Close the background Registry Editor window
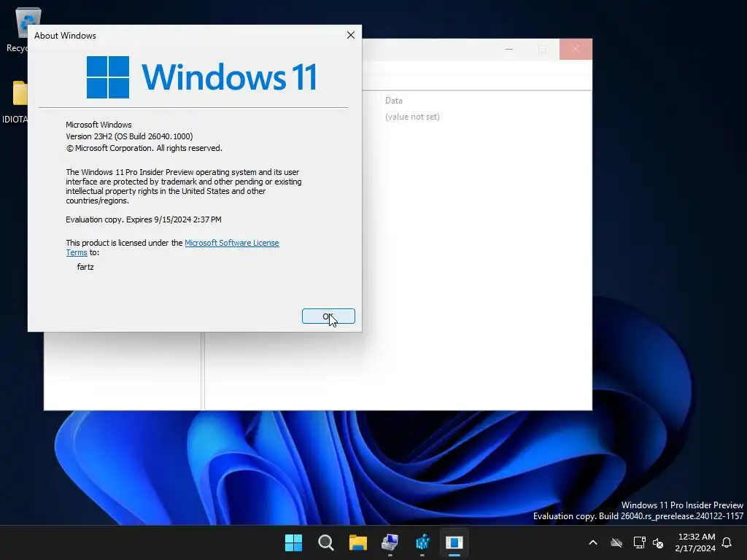 [x=576, y=49]
